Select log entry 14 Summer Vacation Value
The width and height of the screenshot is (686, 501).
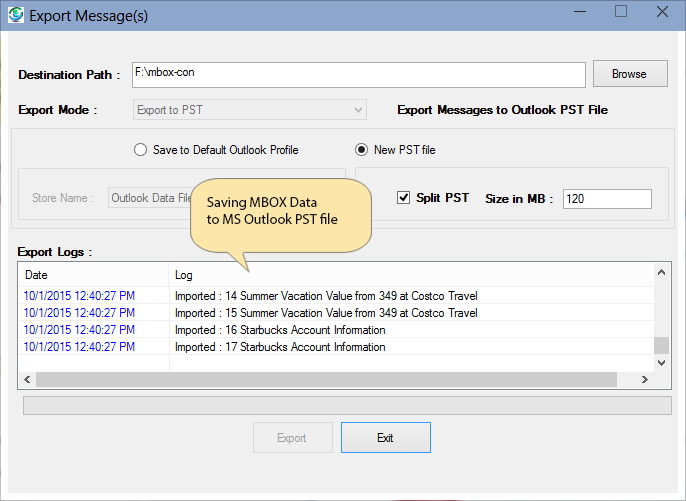[x=326, y=296]
